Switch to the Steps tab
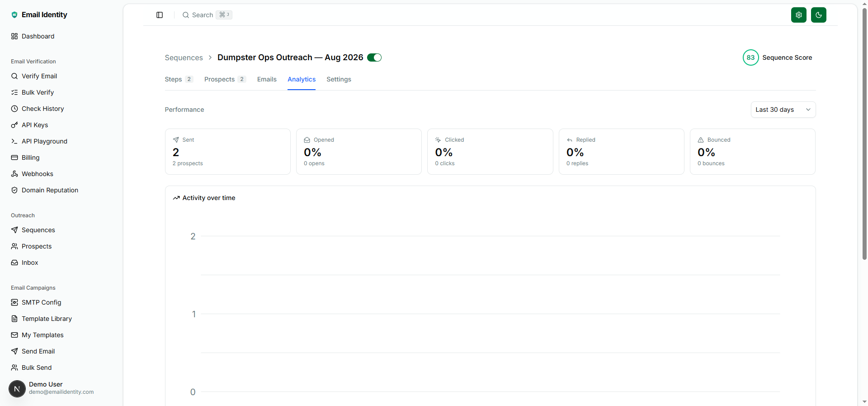 click(x=179, y=79)
